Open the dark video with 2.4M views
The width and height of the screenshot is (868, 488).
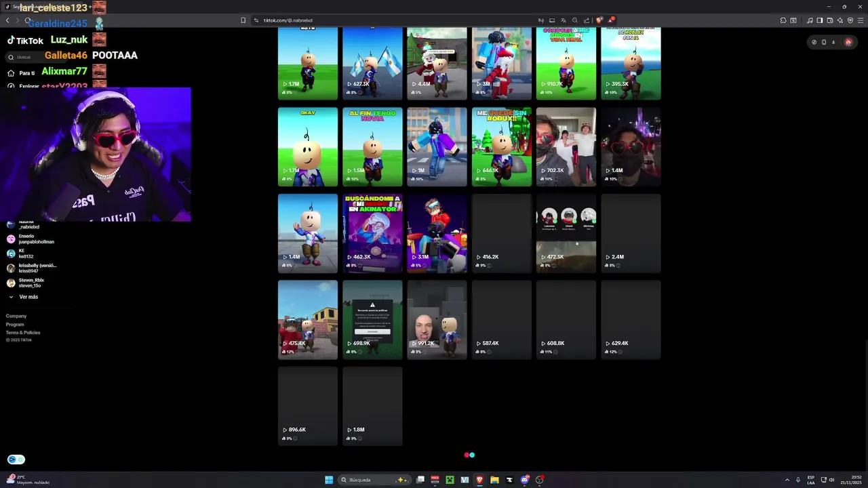click(631, 233)
